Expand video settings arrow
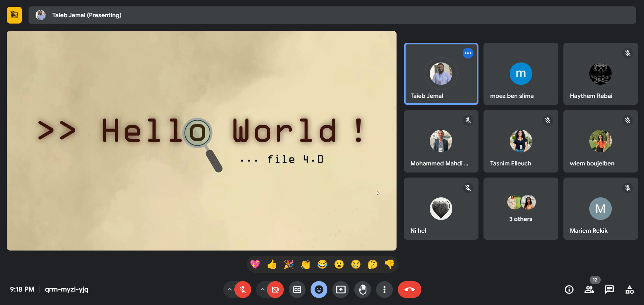Viewport: 644px width, 305px height. tap(262, 289)
